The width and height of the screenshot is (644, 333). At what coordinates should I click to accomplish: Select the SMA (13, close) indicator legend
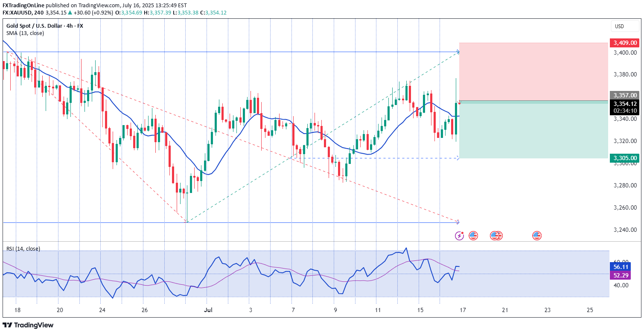25,33
